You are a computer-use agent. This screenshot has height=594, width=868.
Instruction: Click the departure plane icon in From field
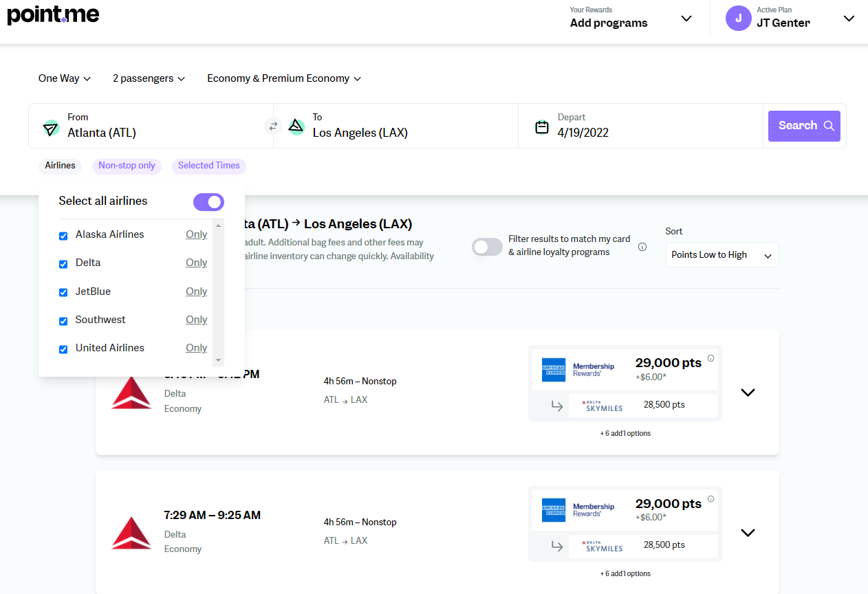[x=51, y=129]
